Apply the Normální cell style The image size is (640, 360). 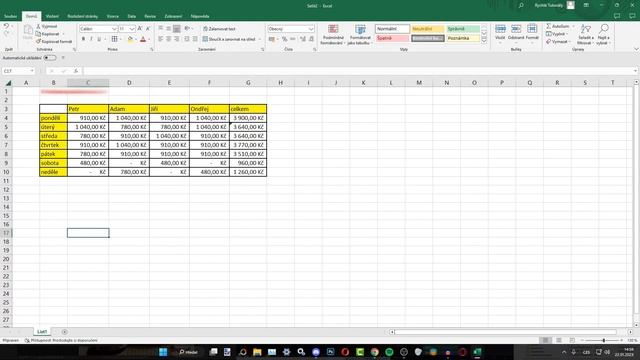pyautogui.click(x=392, y=29)
